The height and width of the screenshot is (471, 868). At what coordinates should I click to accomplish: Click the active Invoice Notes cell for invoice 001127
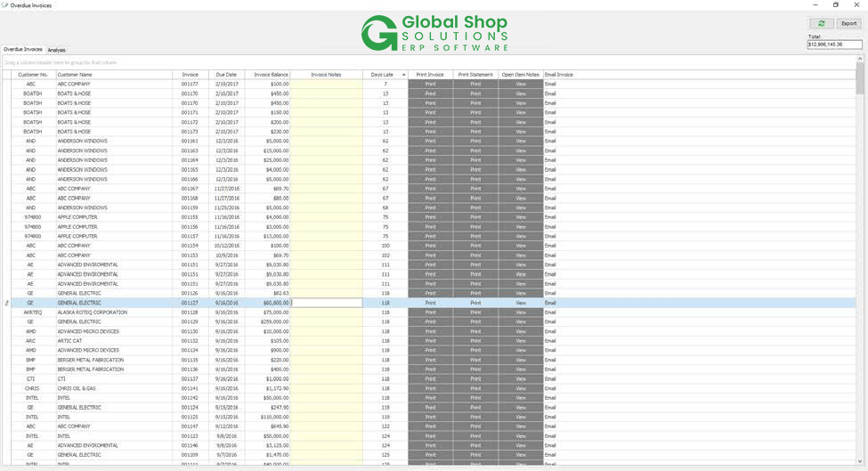click(x=327, y=303)
